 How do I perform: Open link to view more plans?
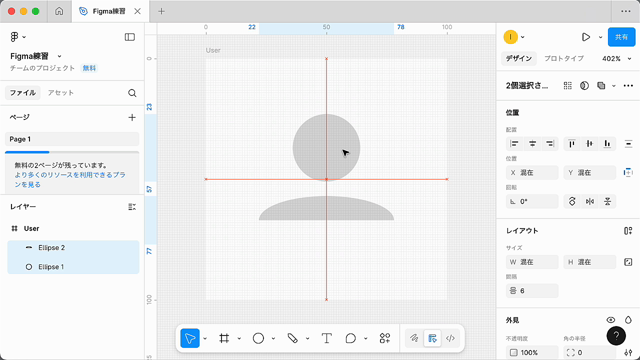(x=70, y=180)
